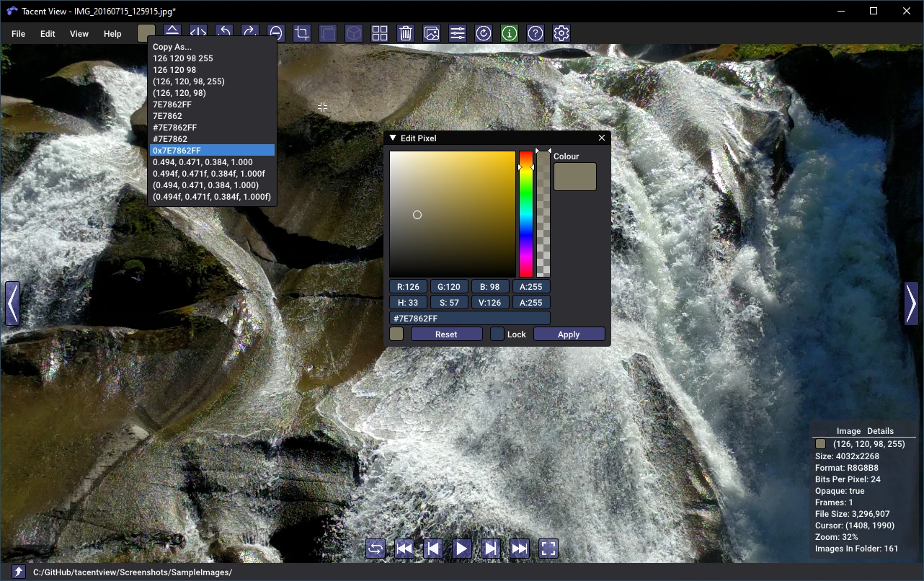The image size is (924, 581).
Task: Click the Reset button
Action: pyautogui.click(x=446, y=334)
